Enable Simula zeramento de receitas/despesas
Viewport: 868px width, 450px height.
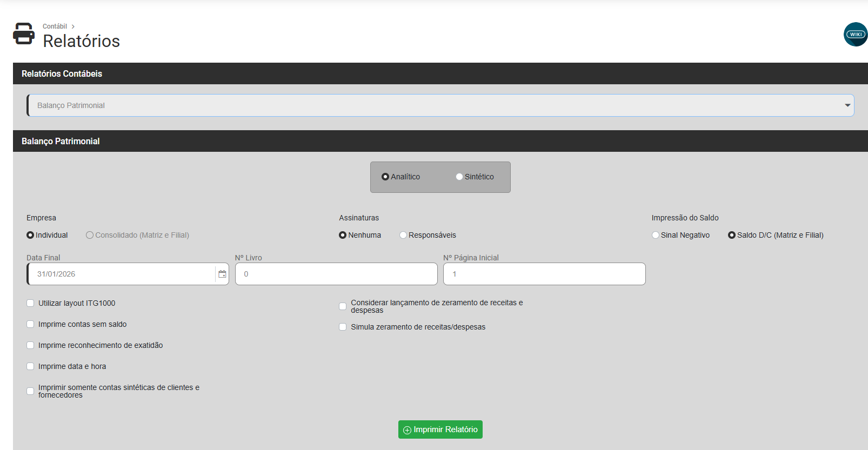pos(343,327)
